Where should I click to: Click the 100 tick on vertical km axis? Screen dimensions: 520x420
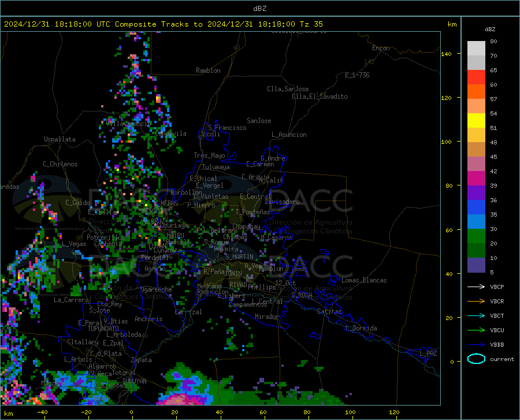[x=447, y=142]
